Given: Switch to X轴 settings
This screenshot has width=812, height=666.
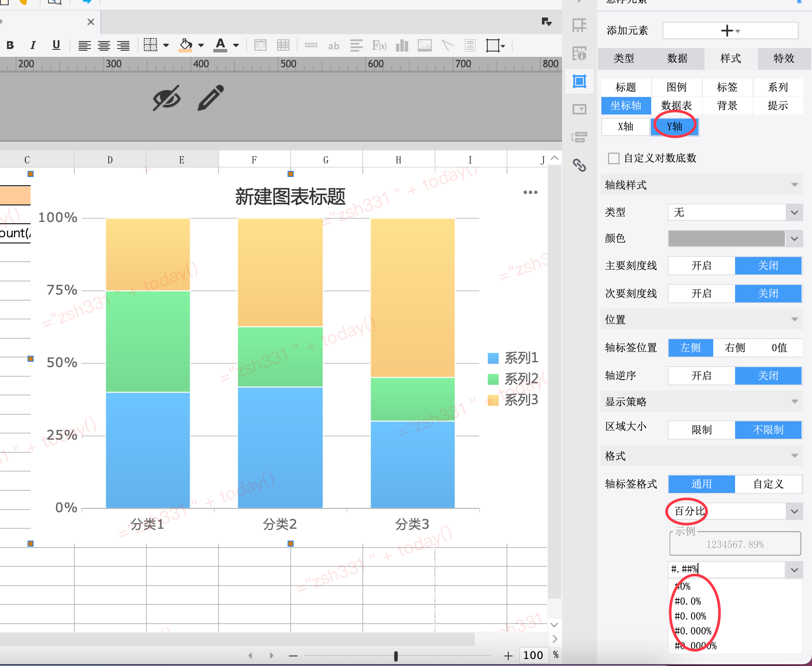Looking at the screenshot, I should point(625,127).
